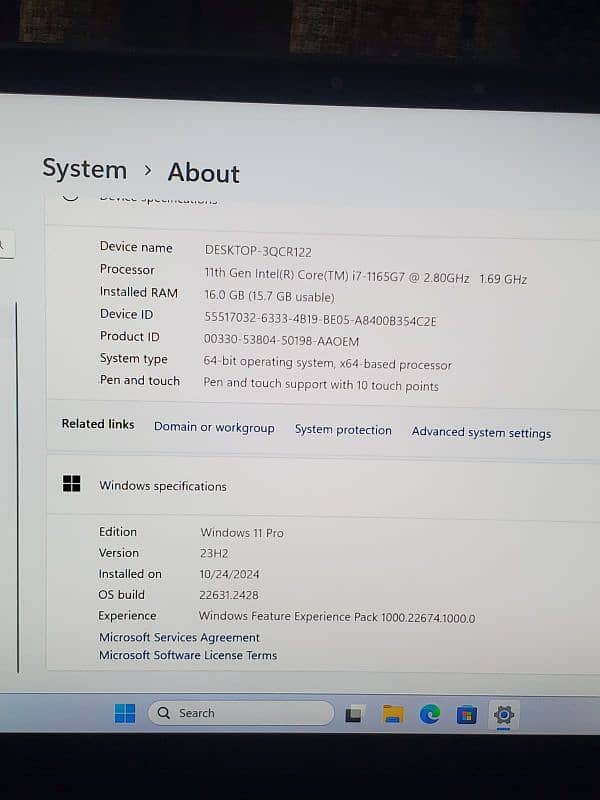
Task: Collapse the Device specifications section header
Action: 158,199
